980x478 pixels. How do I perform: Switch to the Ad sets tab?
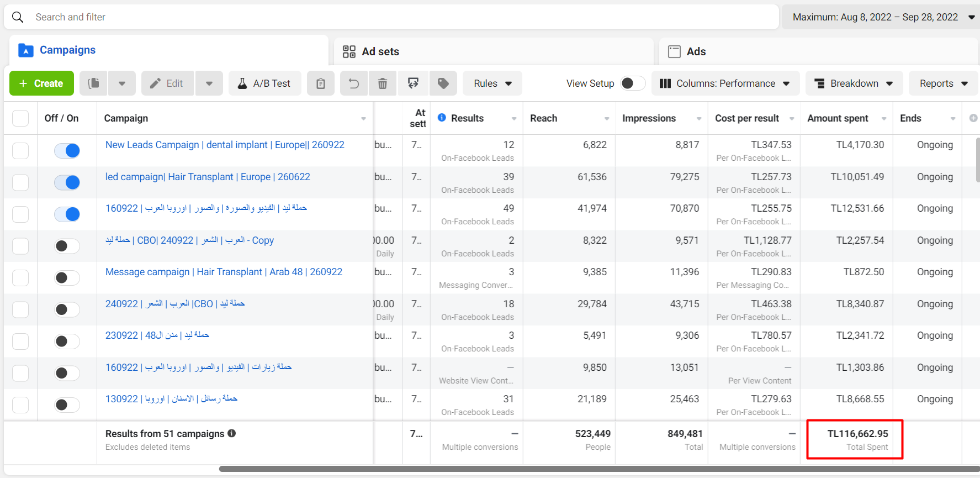(380, 51)
